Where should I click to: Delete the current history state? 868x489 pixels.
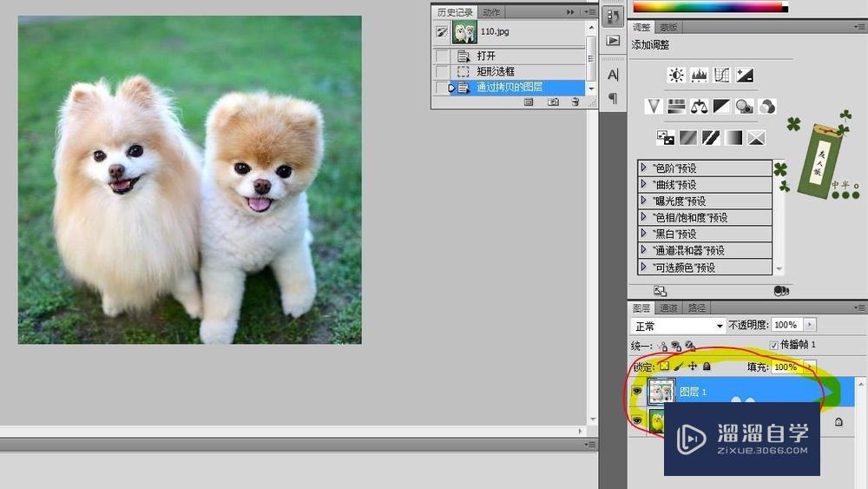point(575,102)
